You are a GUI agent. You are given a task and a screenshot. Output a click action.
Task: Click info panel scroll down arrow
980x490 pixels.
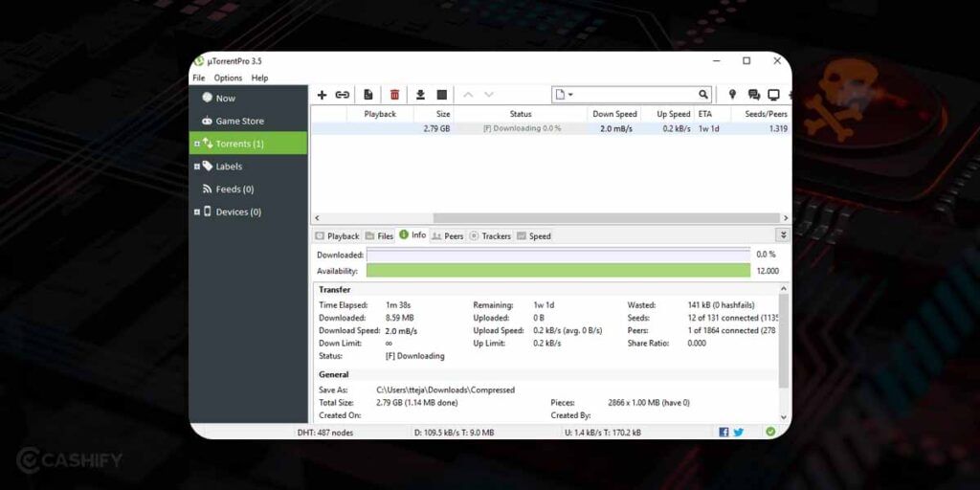[784, 417]
